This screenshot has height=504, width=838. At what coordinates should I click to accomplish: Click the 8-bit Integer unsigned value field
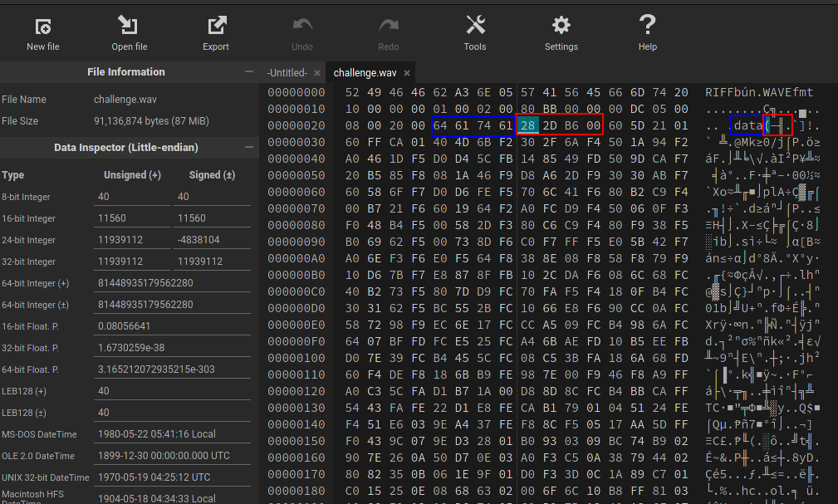(131, 197)
